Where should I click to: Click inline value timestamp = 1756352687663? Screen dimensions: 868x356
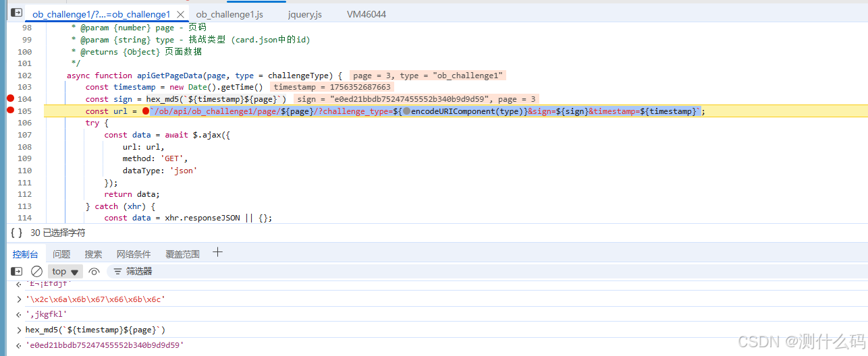pos(332,87)
